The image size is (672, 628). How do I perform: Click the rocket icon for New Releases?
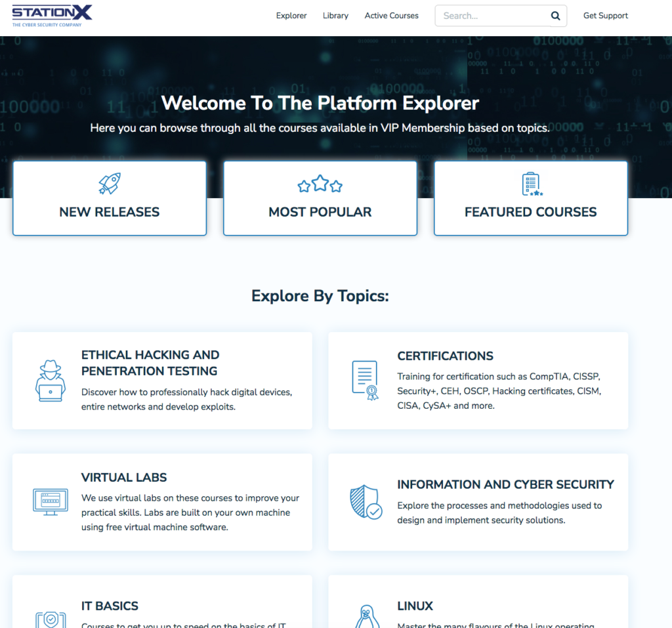[x=110, y=184]
